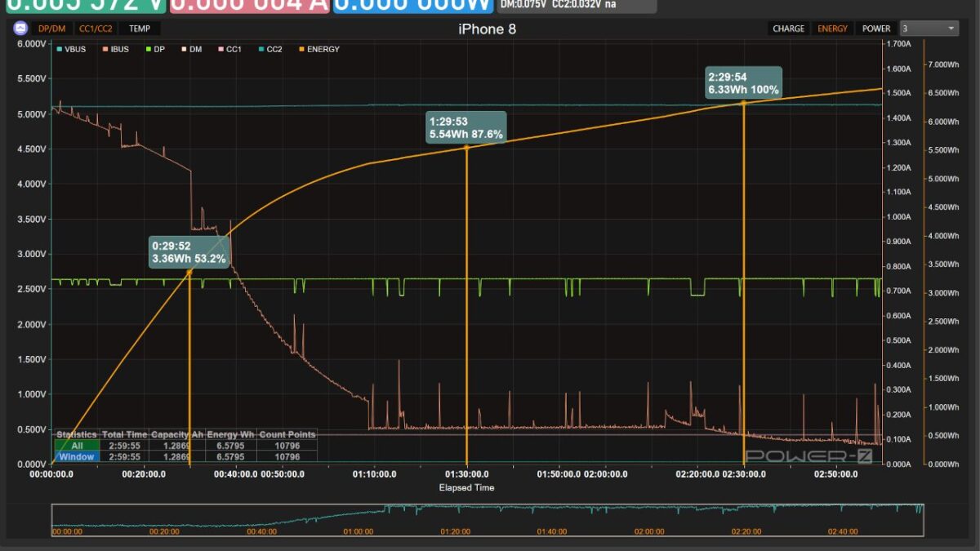Click the 6.5795 energy value in All row
The width and height of the screenshot is (980, 551).
tap(230, 446)
